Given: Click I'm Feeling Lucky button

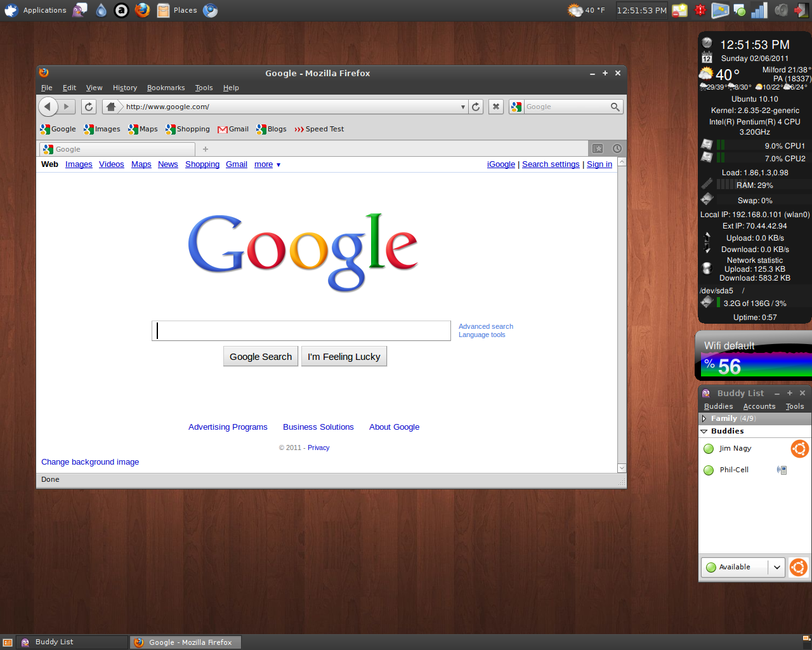Looking at the screenshot, I should click(344, 357).
